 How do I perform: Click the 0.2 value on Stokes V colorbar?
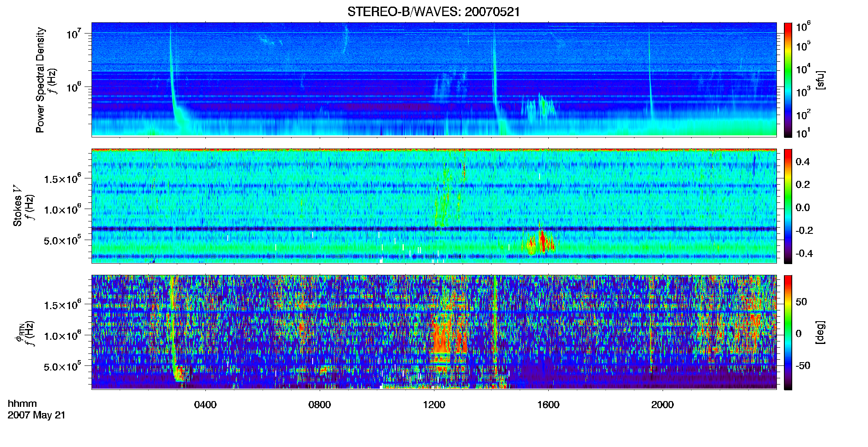point(803,185)
